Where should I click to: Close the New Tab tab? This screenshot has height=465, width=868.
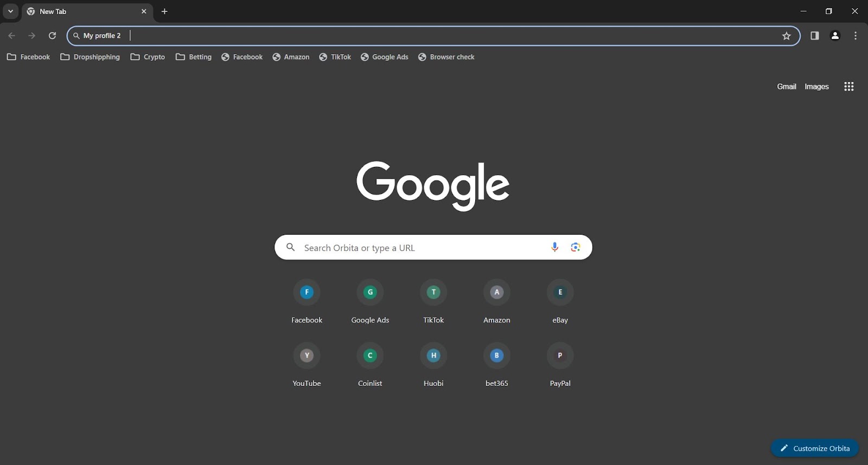coord(144,11)
